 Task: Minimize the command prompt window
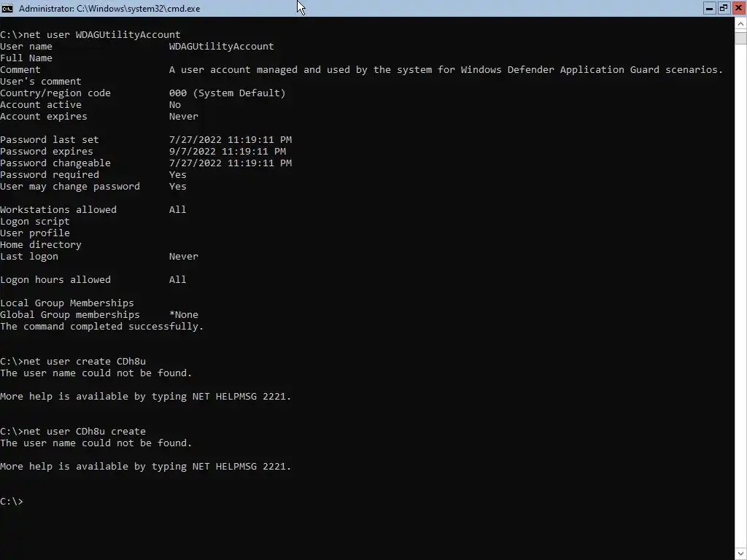click(709, 8)
